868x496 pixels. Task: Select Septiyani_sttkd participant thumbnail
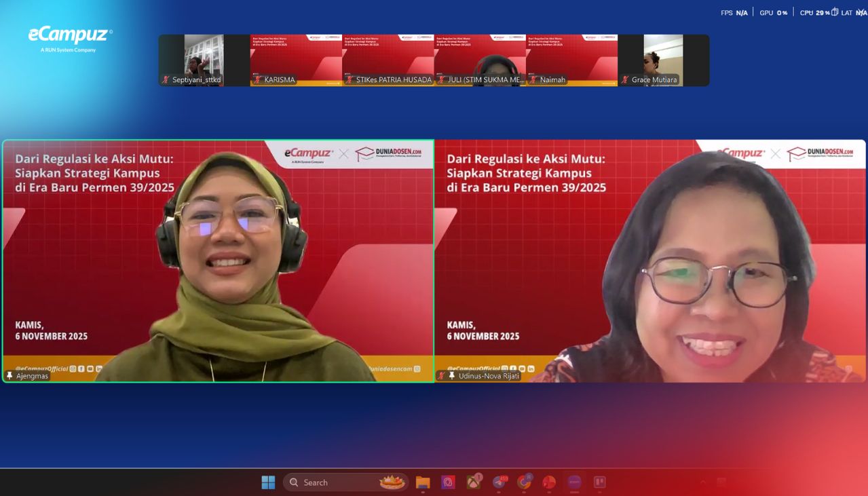tap(204, 60)
